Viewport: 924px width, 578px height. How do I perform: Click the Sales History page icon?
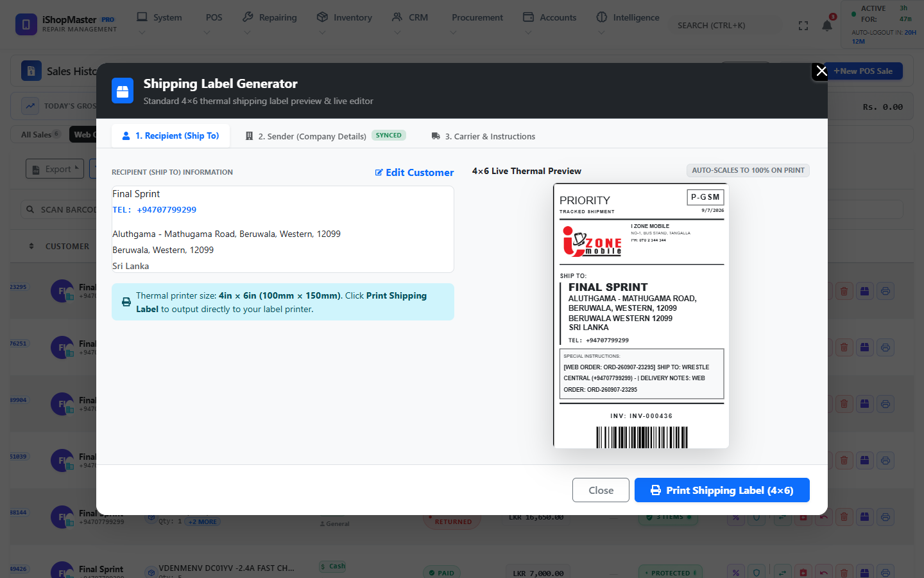pyautogui.click(x=31, y=71)
